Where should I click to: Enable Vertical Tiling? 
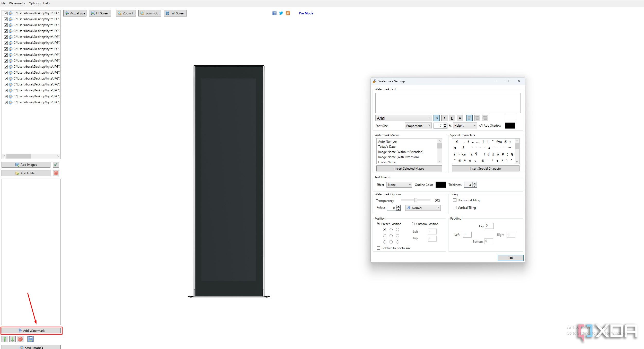point(455,207)
